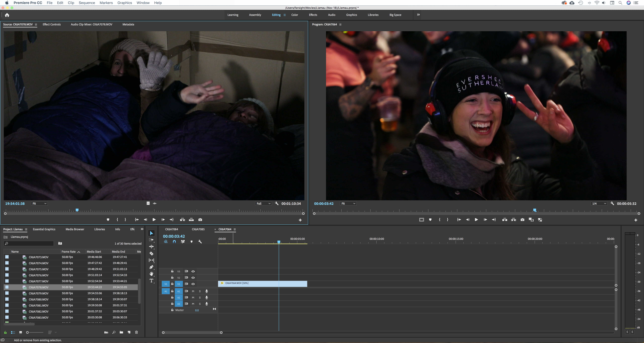The image size is (644, 343).
Task: Open the Sequence menu
Action: 87,3
